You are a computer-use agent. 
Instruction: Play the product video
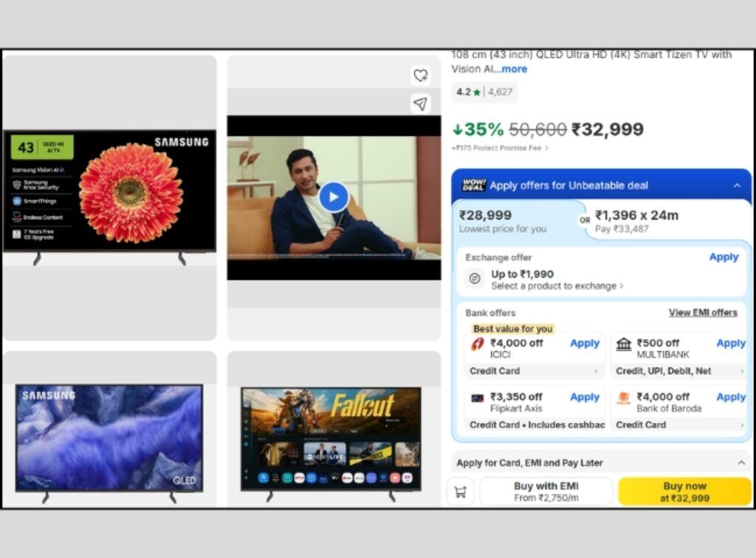pos(334,197)
